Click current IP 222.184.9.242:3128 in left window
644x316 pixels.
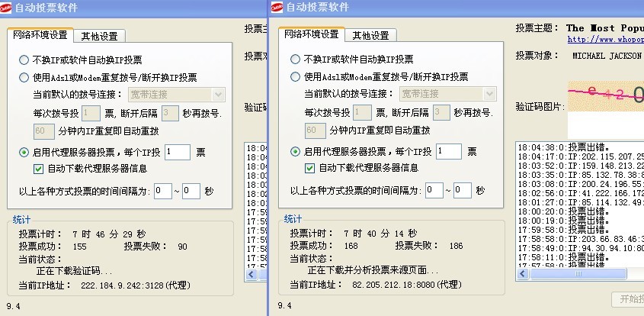pyautogui.click(x=136, y=285)
